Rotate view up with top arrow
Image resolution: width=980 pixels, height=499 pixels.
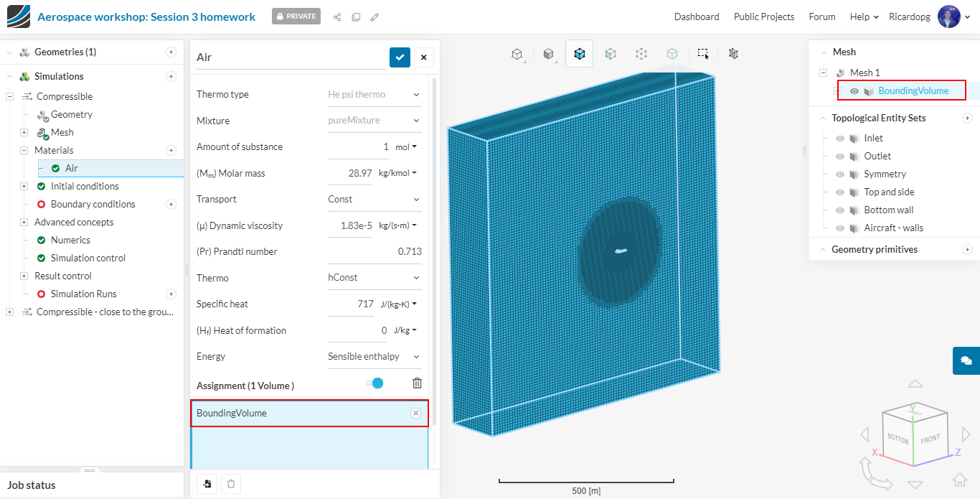(915, 385)
